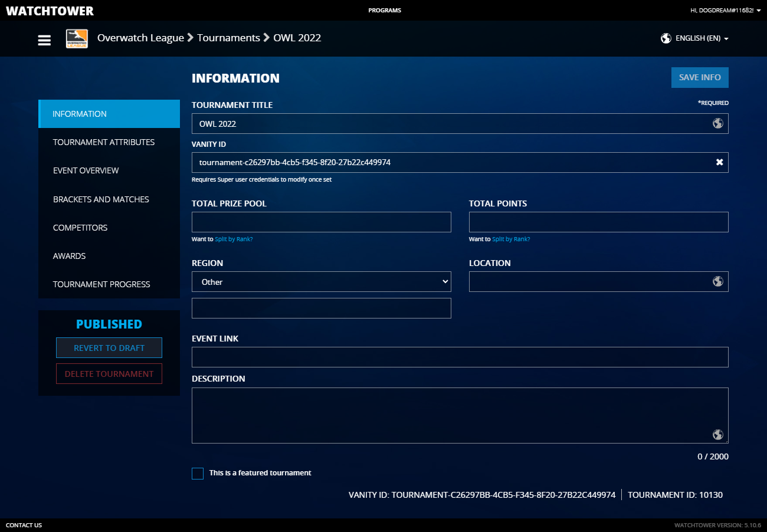Click the Tournament ID: 10130 text
Viewport: 767px width, 532px height.
pyautogui.click(x=675, y=495)
